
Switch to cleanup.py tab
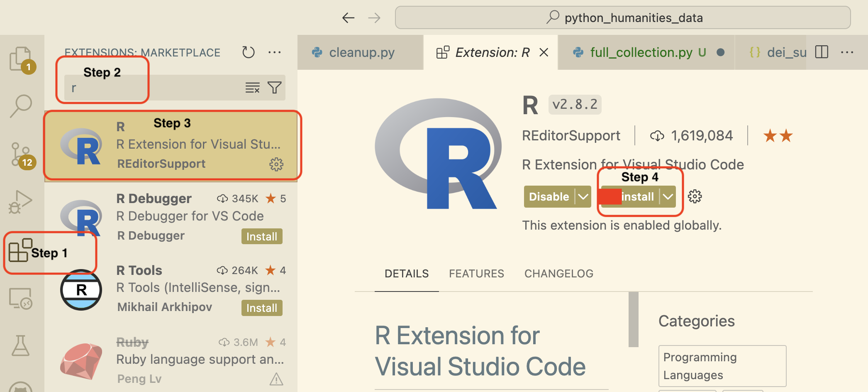click(361, 52)
